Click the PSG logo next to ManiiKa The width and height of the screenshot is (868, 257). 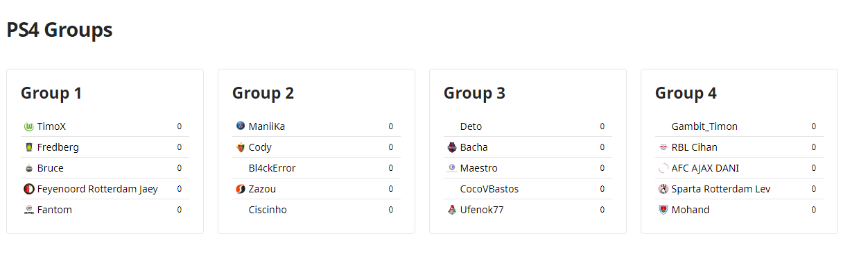pos(241,126)
